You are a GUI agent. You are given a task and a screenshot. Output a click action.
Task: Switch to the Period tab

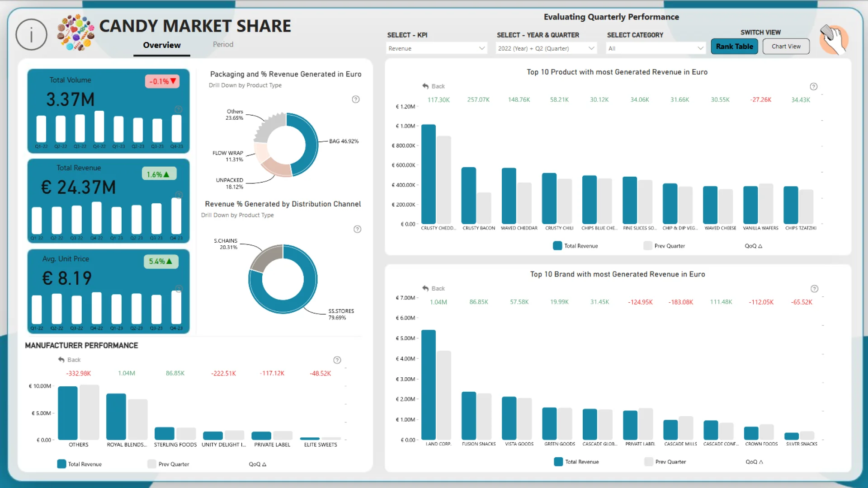(x=223, y=44)
